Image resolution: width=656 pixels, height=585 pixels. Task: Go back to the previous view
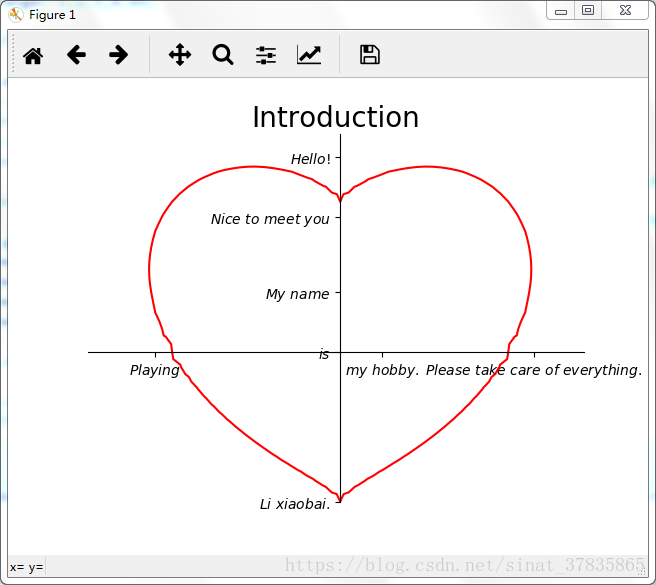tap(76, 55)
